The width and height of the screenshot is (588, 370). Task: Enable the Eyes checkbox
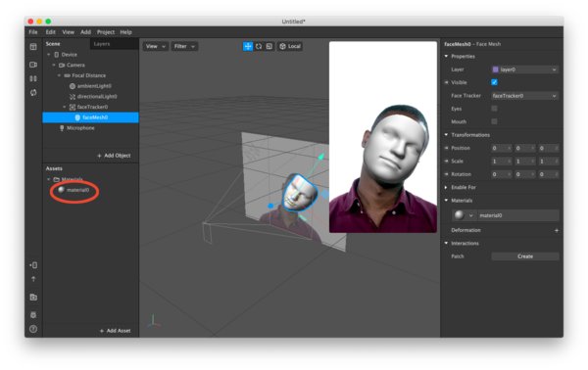click(494, 109)
